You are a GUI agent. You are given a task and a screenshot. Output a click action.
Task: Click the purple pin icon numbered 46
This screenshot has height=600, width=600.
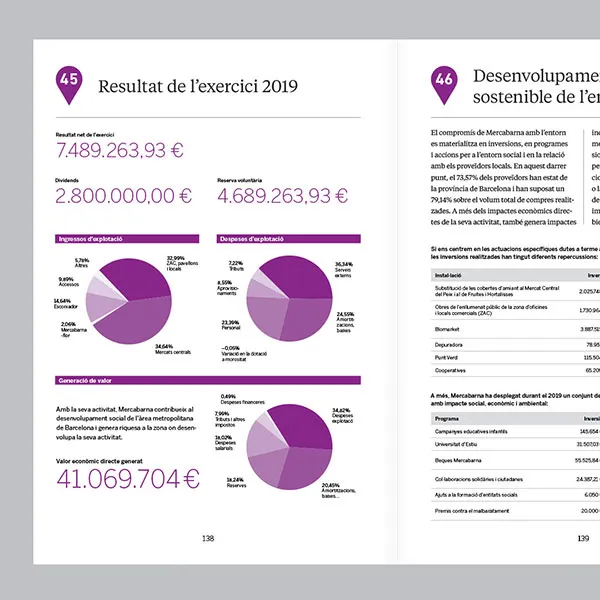pos(444,85)
